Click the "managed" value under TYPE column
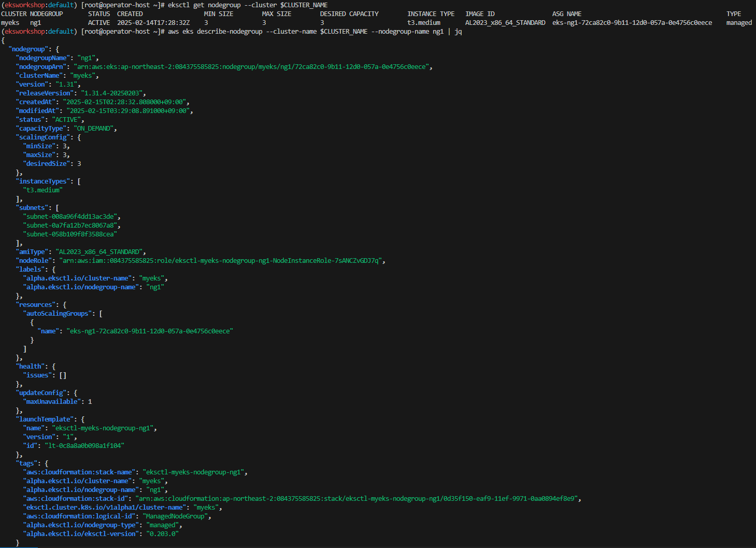 (739, 23)
